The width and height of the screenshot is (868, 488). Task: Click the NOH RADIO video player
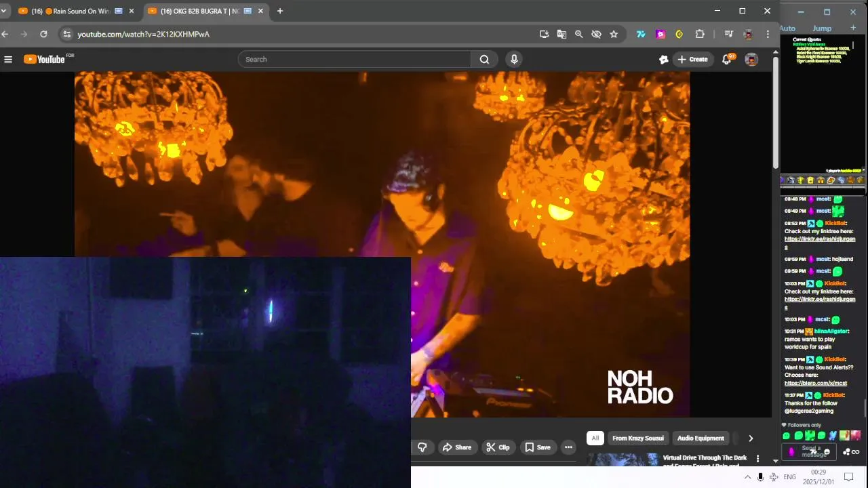click(382, 244)
